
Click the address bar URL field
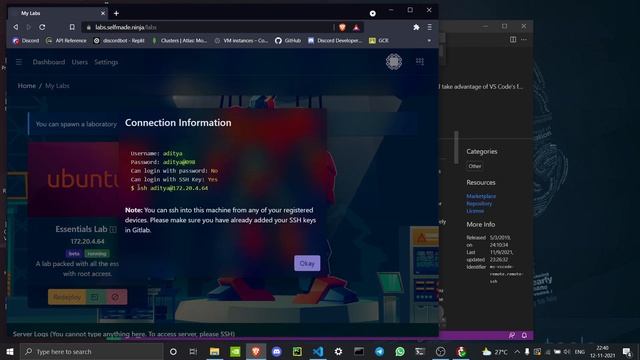[208, 27]
